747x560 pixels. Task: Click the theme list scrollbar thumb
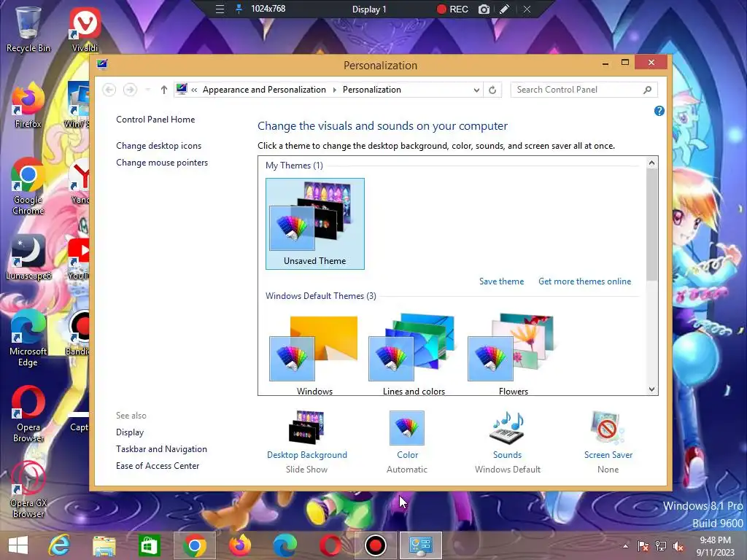click(x=651, y=225)
